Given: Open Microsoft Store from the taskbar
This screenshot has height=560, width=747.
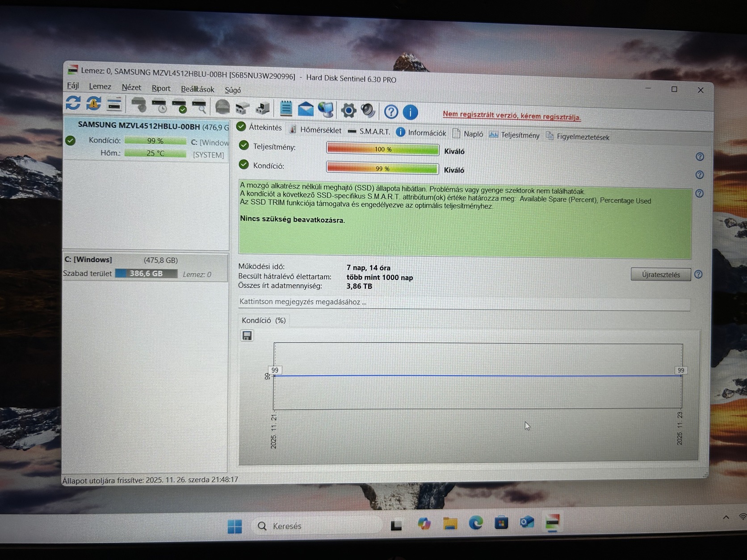Looking at the screenshot, I should click(501, 522).
